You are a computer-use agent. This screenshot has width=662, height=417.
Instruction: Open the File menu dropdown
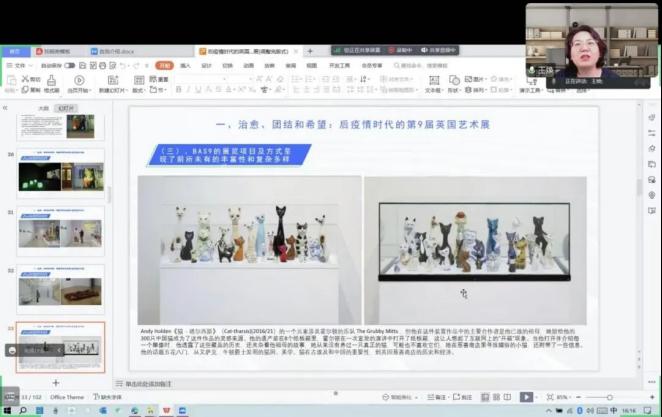pyautogui.click(x=19, y=65)
